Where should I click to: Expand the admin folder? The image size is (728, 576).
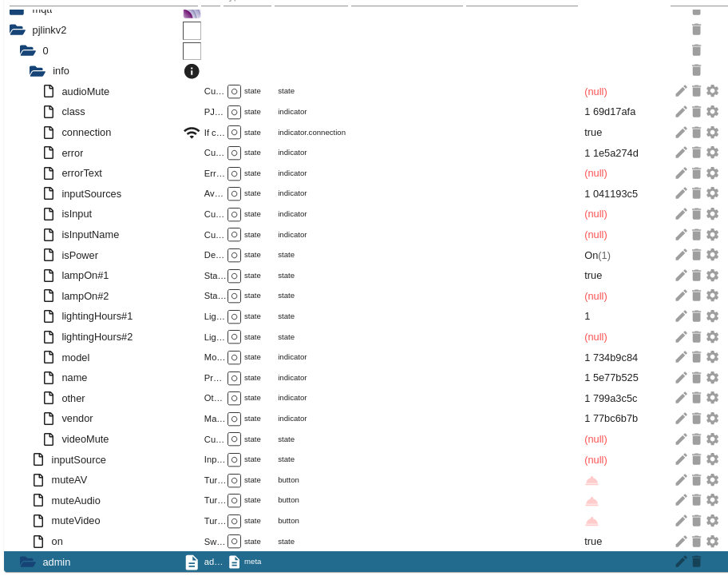(27, 562)
